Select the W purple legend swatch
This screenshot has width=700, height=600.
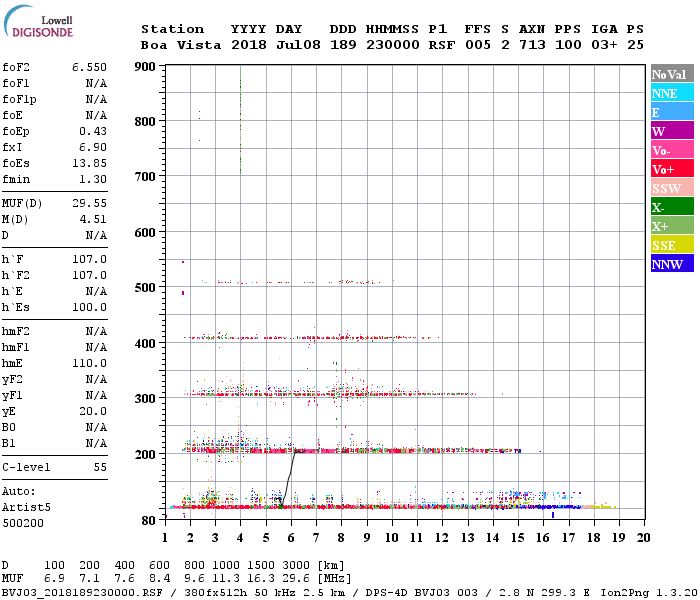(x=672, y=131)
